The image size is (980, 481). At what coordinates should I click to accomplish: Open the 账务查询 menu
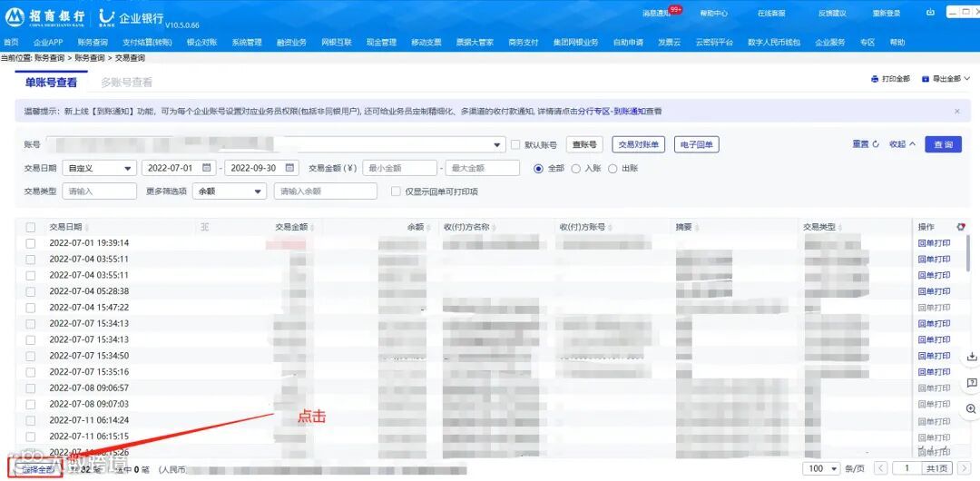(x=93, y=43)
